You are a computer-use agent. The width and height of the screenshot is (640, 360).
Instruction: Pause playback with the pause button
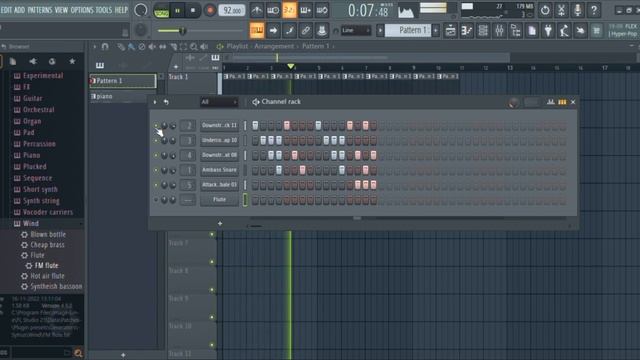point(178,10)
